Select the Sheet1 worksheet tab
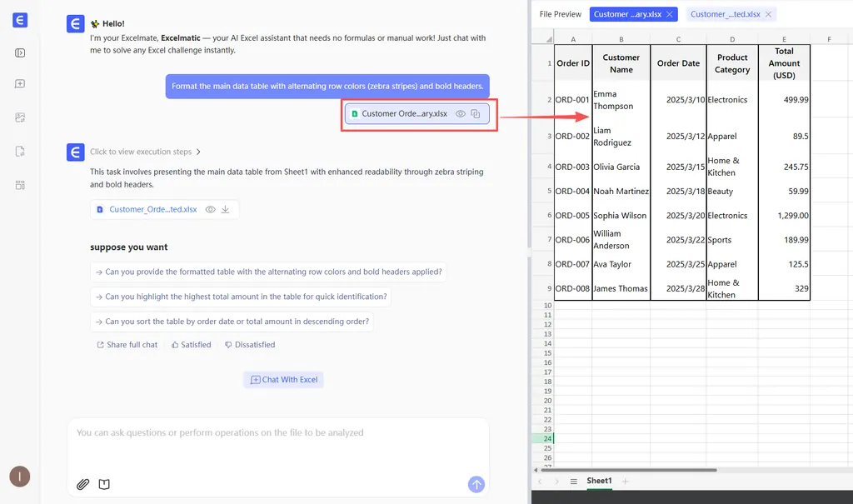 [599, 482]
